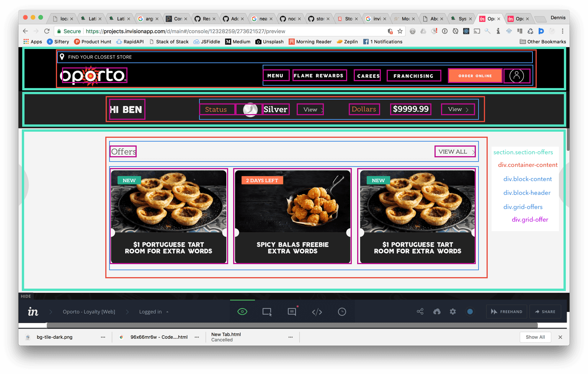Click the horizontal scrollbar under InVision bar
The height and width of the screenshot is (374, 588).
292,325
